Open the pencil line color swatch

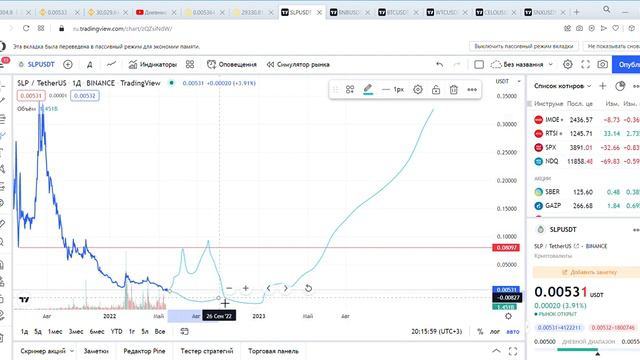[368, 89]
